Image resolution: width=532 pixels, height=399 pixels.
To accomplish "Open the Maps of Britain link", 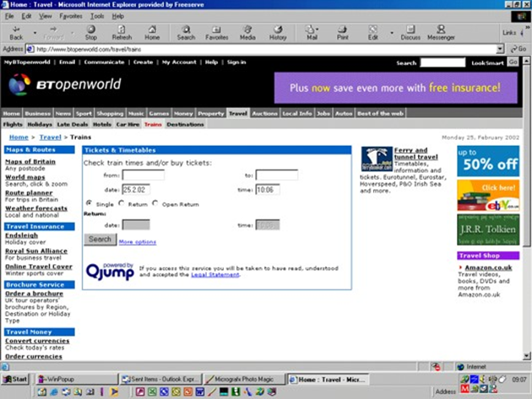I will point(30,162).
